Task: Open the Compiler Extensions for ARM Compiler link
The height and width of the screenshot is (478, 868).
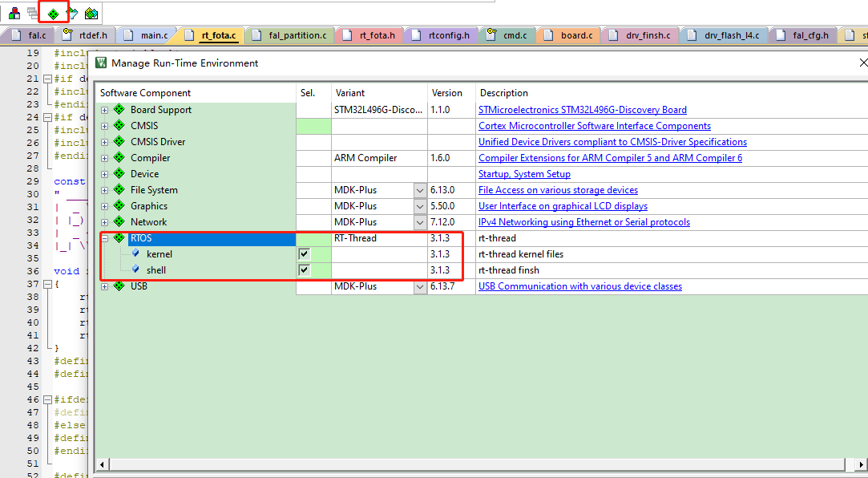Action: pos(610,158)
